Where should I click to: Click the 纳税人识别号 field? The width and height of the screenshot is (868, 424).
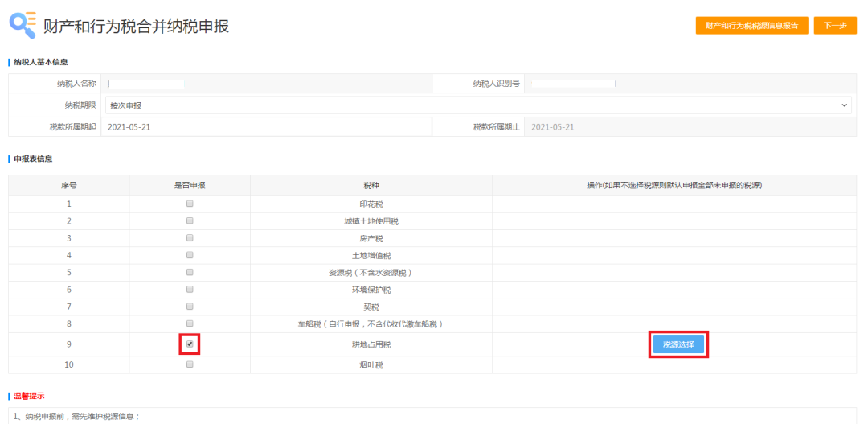pos(689,84)
